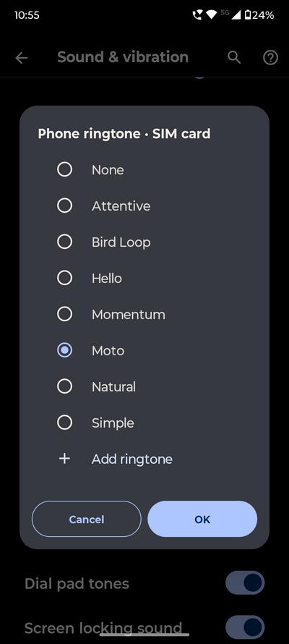Tap the 5G signal strength icon
This screenshot has width=289, height=644.
coord(231,14)
